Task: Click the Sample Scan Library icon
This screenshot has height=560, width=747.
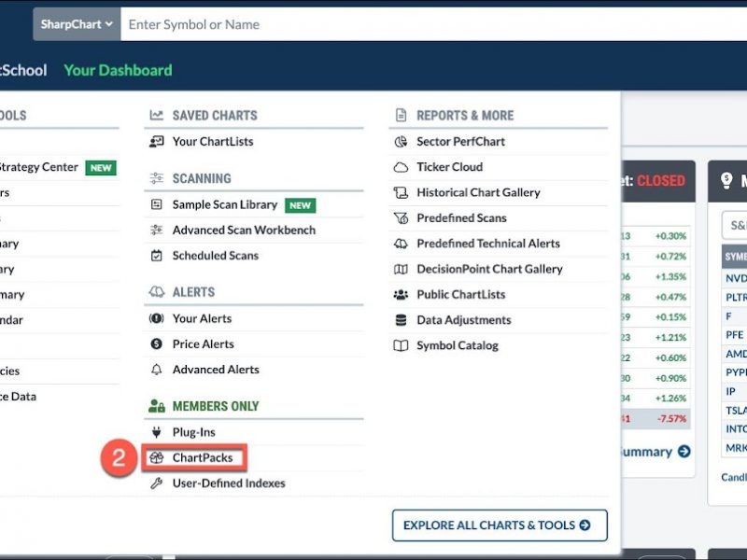Action: (156, 204)
